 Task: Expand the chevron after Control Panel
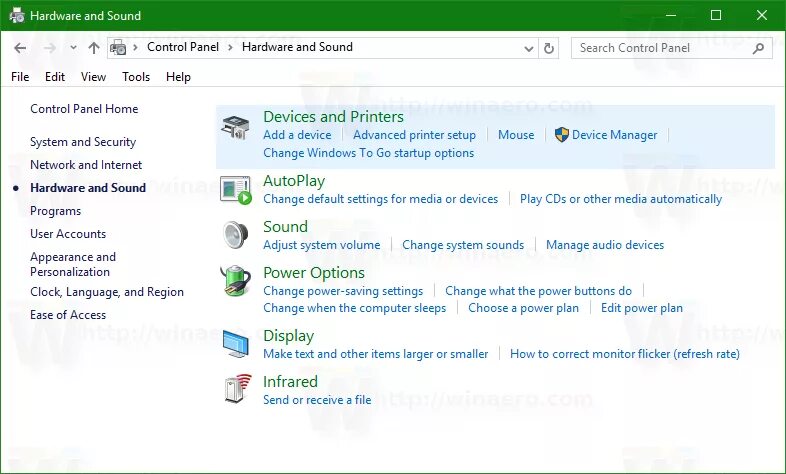pyautogui.click(x=230, y=48)
